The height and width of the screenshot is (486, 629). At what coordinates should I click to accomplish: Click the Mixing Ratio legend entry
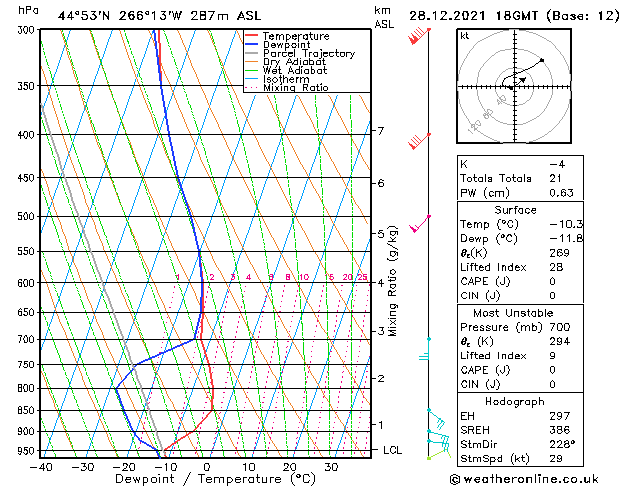[x=296, y=88]
